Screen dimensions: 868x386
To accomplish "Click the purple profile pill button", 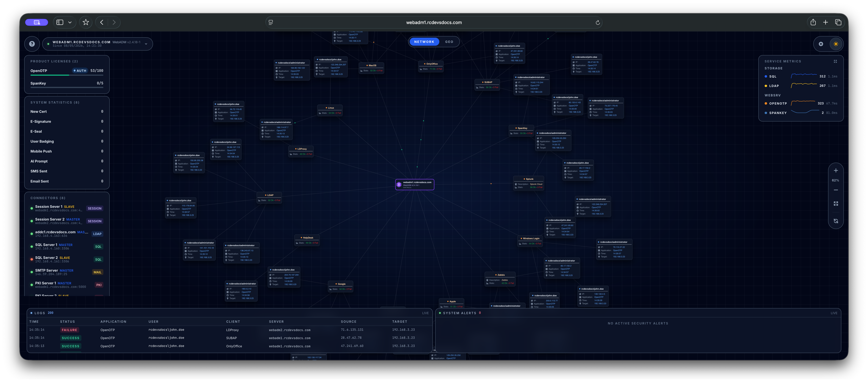I will pyautogui.click(x=37, y=22).
